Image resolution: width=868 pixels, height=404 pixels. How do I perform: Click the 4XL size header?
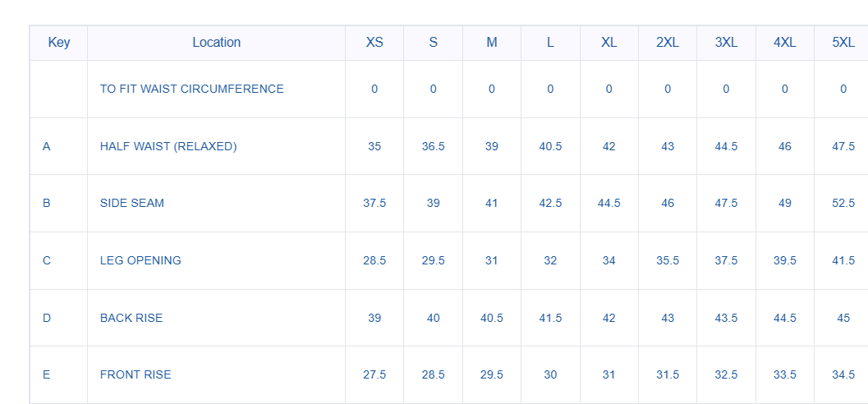785,43
